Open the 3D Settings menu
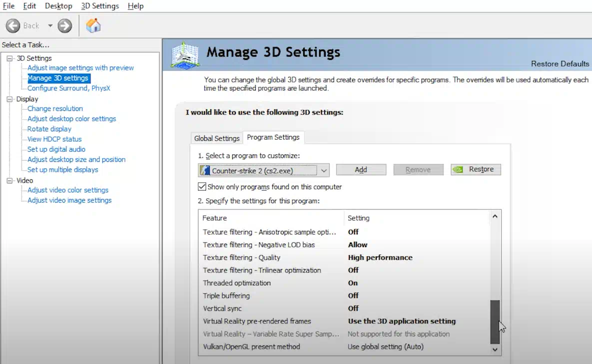The height and width of the screenshot is (364, 592). (100, 6)
